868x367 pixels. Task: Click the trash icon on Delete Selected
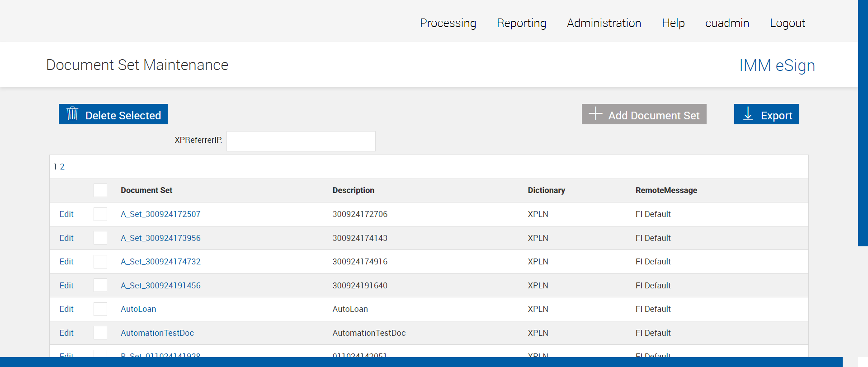[x=72, y=114]
